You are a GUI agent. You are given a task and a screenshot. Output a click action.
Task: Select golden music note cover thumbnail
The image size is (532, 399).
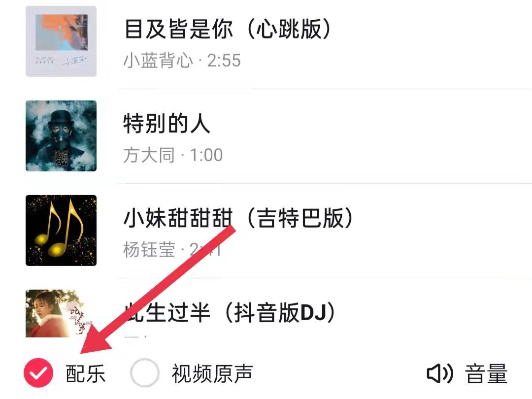click(61, 231)
